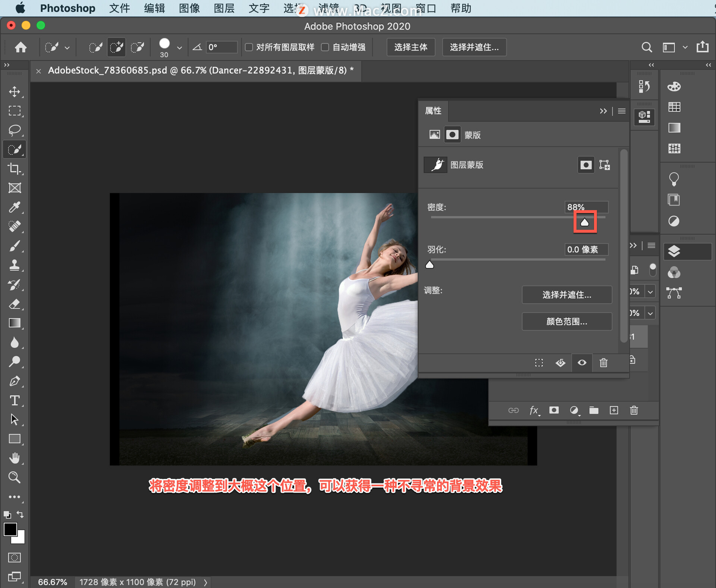The height and width of the screenshot is (588, 716).
Task: Select the Move tool
Action: 14,91
